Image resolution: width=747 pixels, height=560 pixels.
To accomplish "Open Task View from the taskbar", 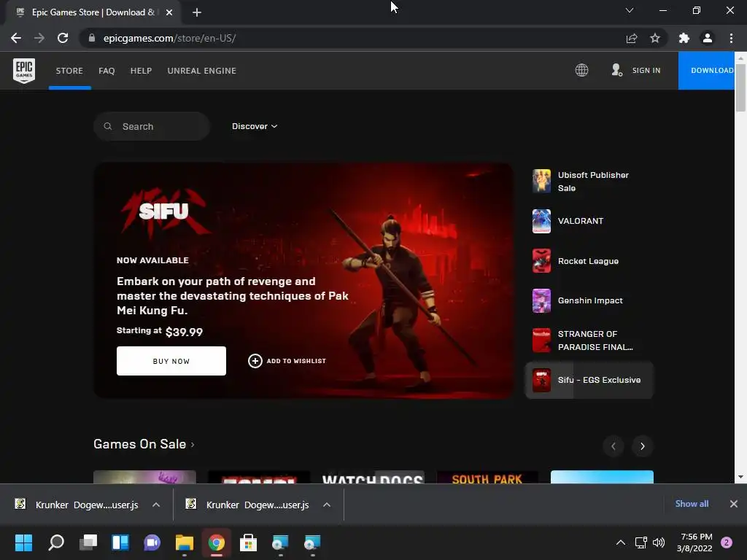I will [88, 542].
